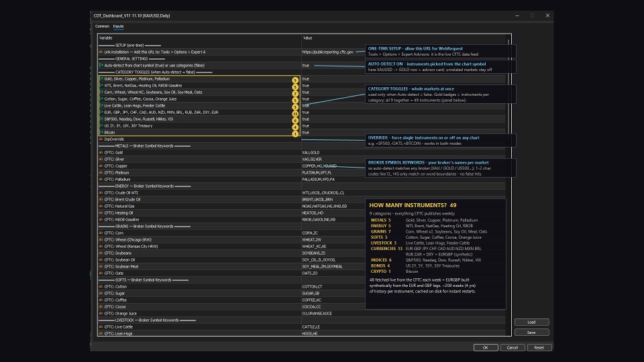Viewport: 644px width, 362px height.
Task: Toggle the true value for S&P500, Nasdaq indices category
Action: [306, 119]
